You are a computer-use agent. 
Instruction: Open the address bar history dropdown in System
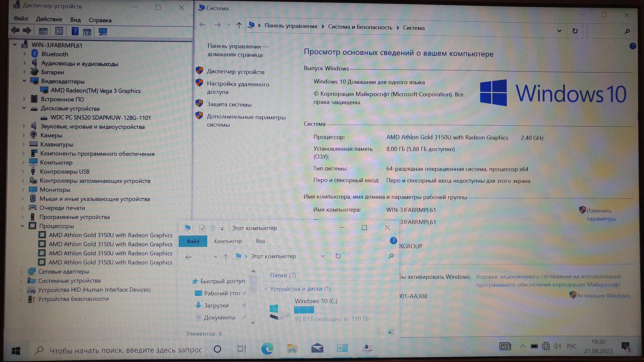pyautogui.click(x=559, y=31)
